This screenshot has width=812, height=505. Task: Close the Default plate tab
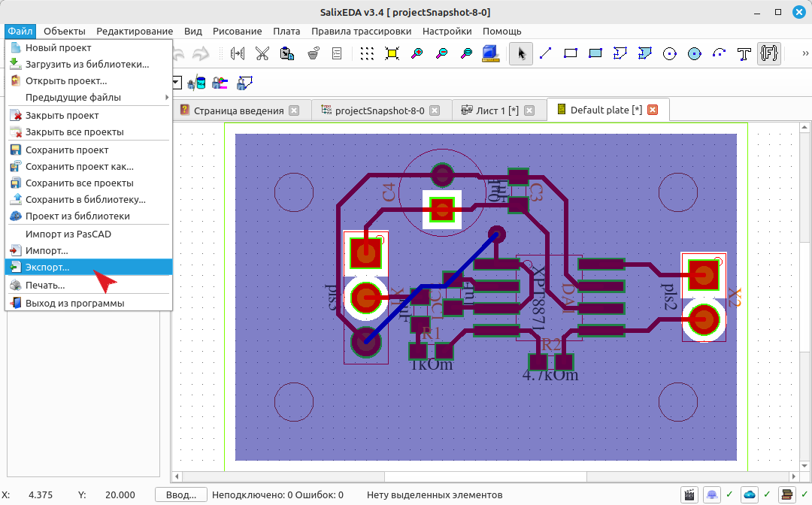point(653,110)
